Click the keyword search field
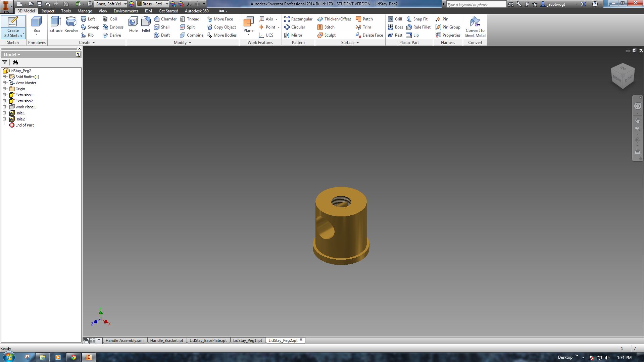 point(476,4)
